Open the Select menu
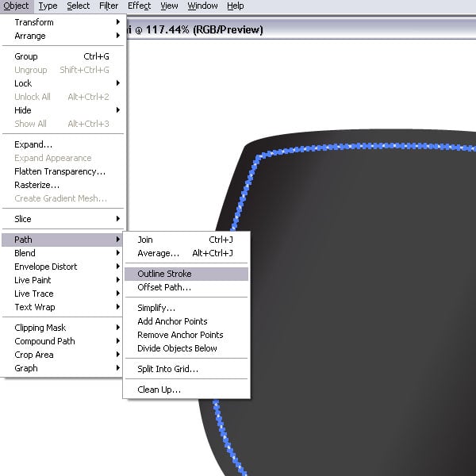Image resolution: width=476 pixels, height=476 pixels. 78,6
